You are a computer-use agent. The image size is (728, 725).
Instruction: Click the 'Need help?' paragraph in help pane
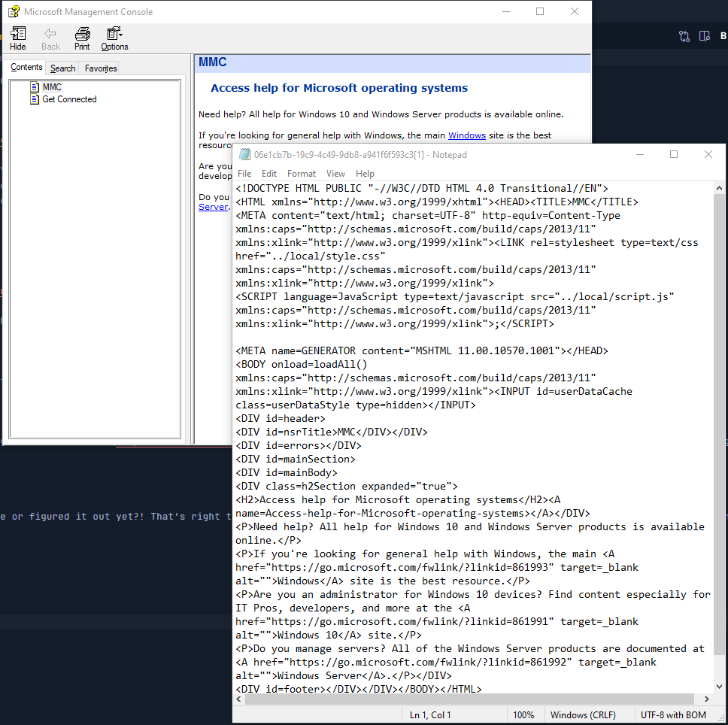pyautogui.click(x=381, y=114)
